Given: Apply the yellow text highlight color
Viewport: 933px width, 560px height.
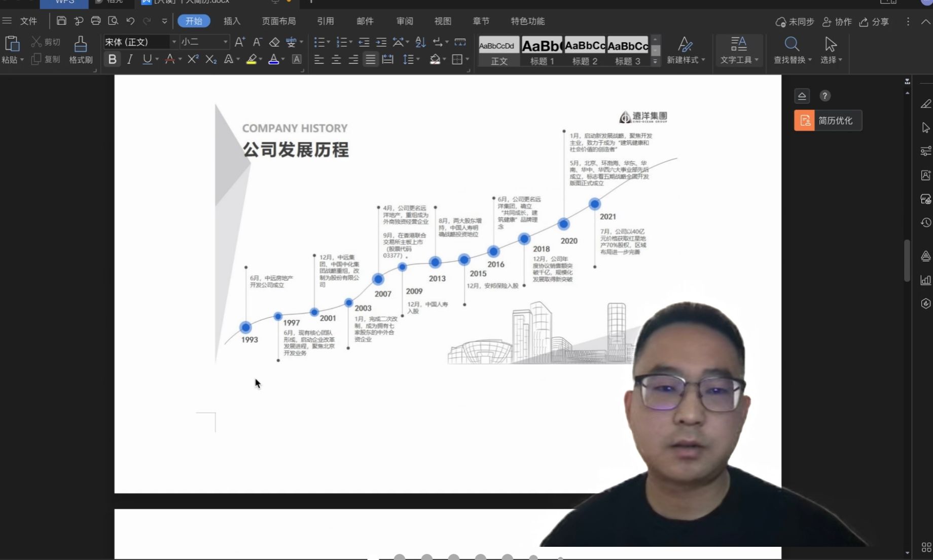Looking at the screenshot, I should pyautogui.click(x=252, y=59).
